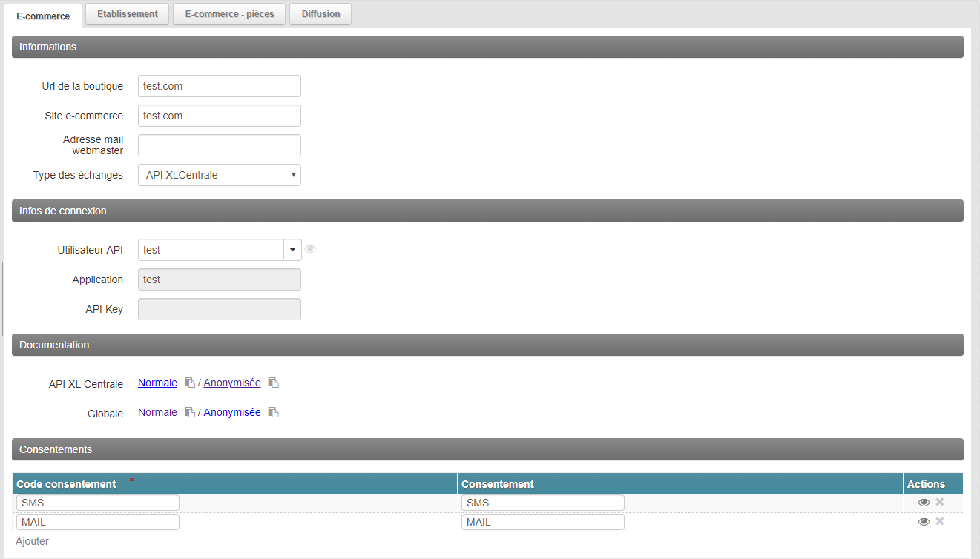Click into the Utilisateur API text field
Viewport: 980px width, 559px height.
tap(211, 250)
